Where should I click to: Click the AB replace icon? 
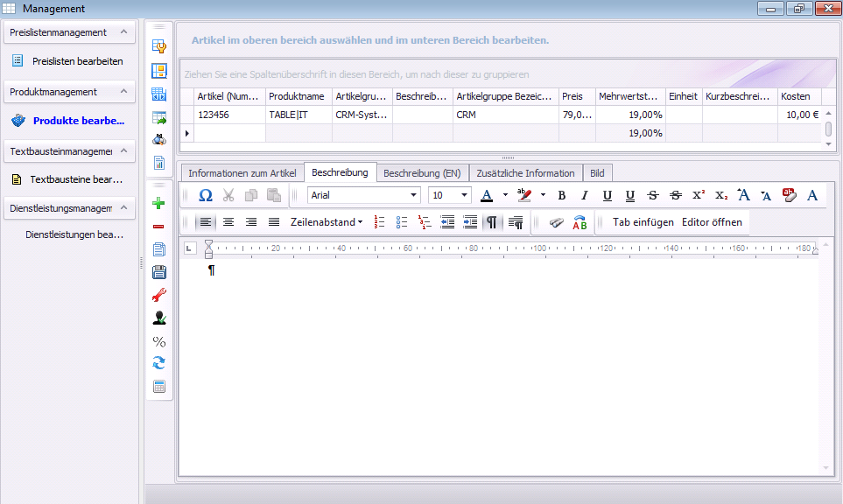click(x=580, y=222)
